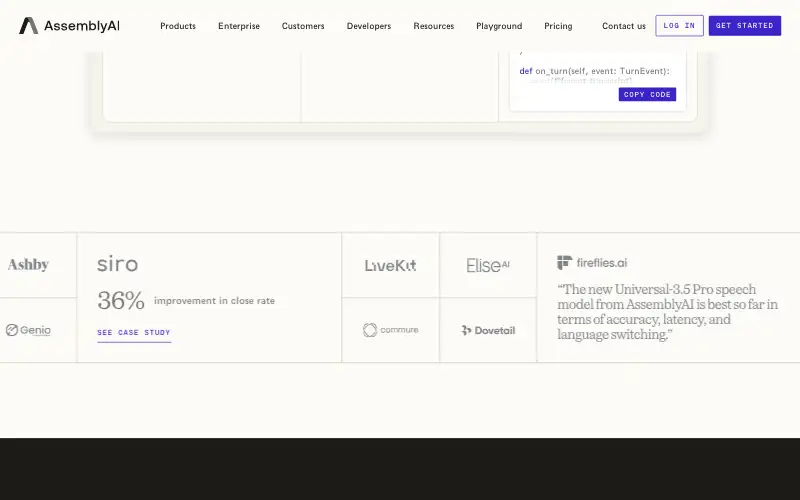Click the Dovetail logo tile
Image resolution: width=800 pixels, height=500 pixels.
488,330
